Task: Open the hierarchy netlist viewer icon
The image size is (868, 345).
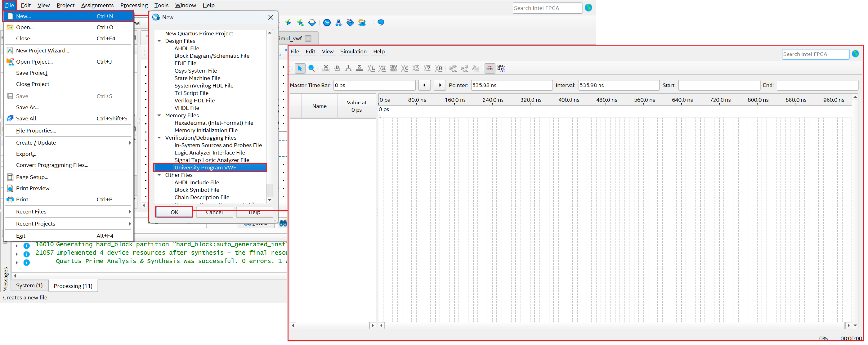Action: (x=339, y=23)
